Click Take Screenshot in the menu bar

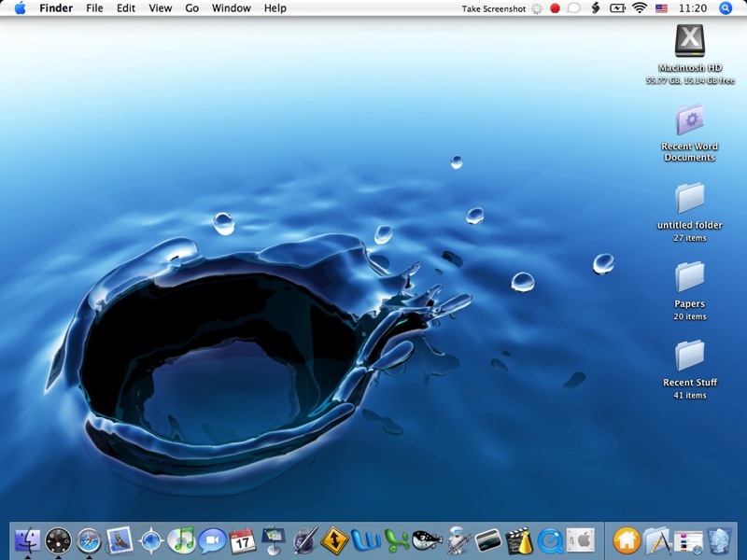494,8
